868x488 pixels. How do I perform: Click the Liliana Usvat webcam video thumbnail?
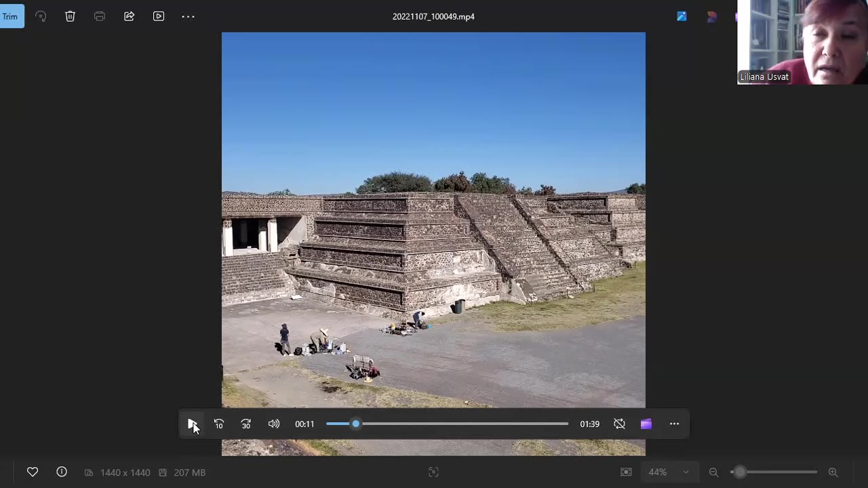click(x=802, y=42)
